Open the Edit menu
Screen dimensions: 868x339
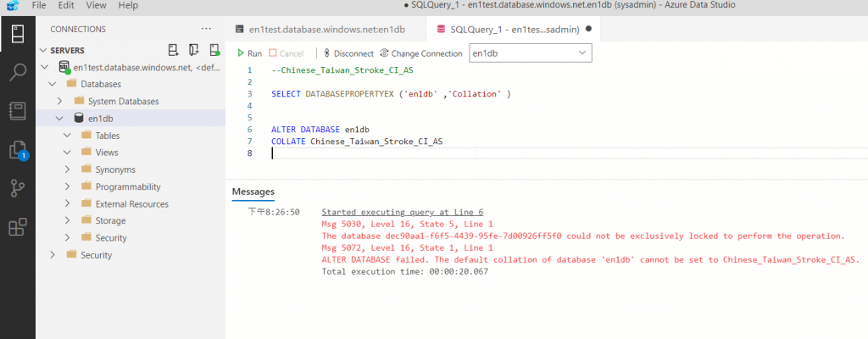click(66, 6)
